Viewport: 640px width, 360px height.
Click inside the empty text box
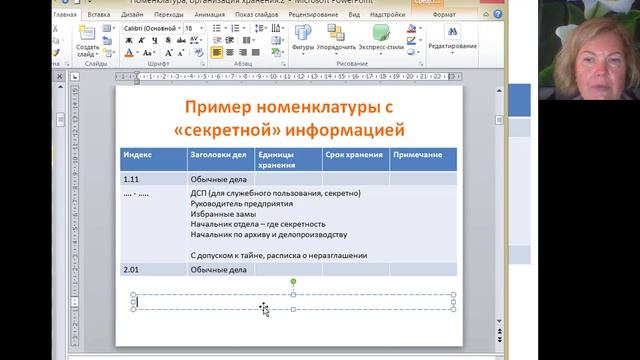(293, 302)
